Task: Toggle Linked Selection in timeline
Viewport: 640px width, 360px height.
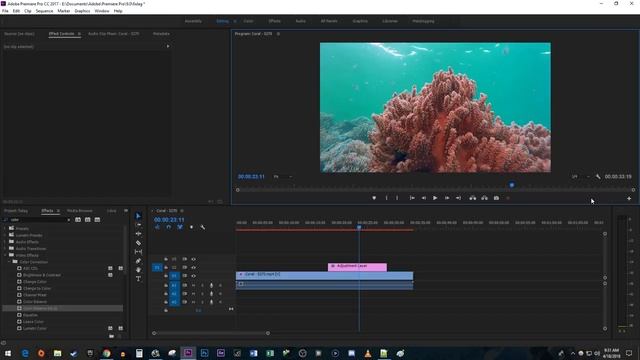Action: click(x=180, y=227)
